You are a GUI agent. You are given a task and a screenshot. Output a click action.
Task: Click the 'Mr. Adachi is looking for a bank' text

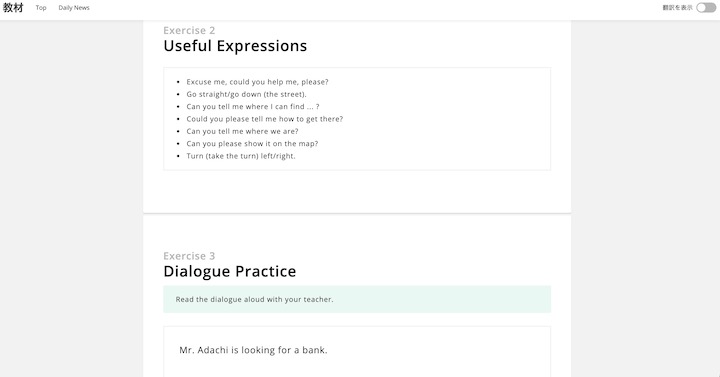tap(253, 350)
